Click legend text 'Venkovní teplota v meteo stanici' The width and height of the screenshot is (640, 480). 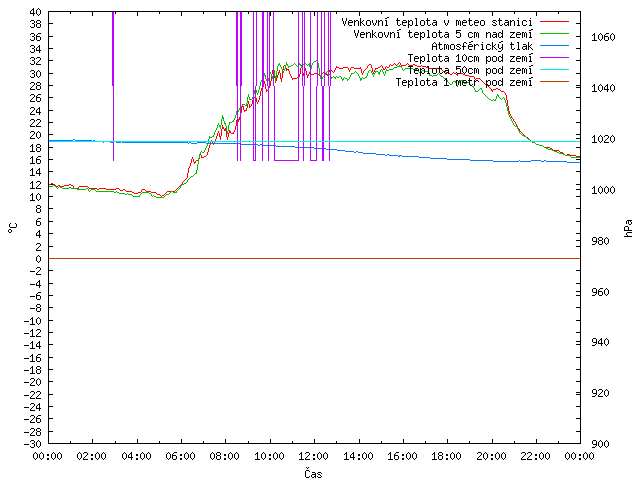coord(437,22)
